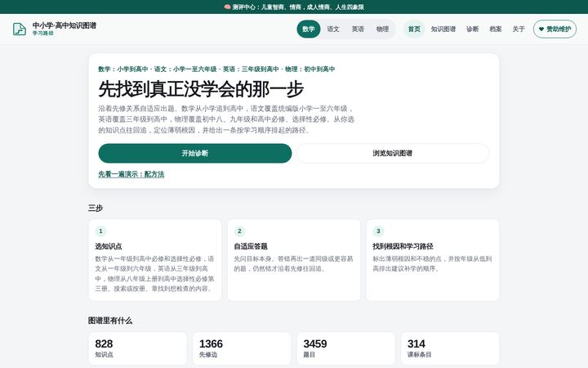Click the 选知识点 card title
Image resolution: width=588 pixels, height=368 pixels.
pos(109,246)
